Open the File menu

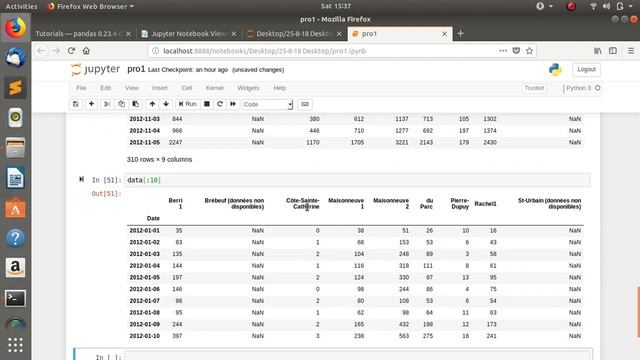pyautogui.click(x=81, y=88)
